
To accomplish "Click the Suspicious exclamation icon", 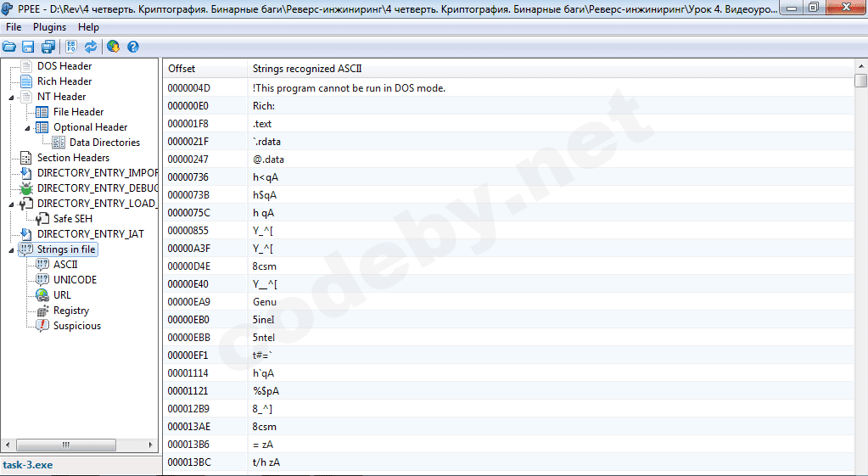I will [x=42, y=326].
